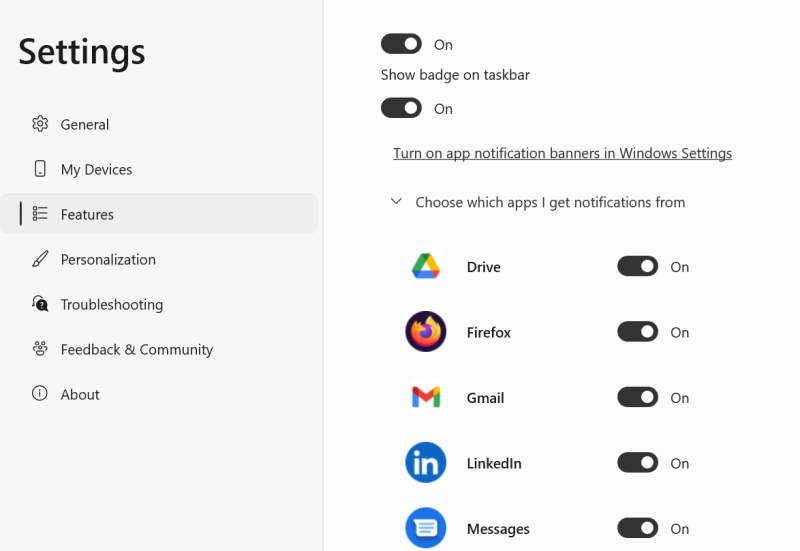Click the My Devices phone icon
This screenshot has width=800, height=551.
tap(40, 169)
